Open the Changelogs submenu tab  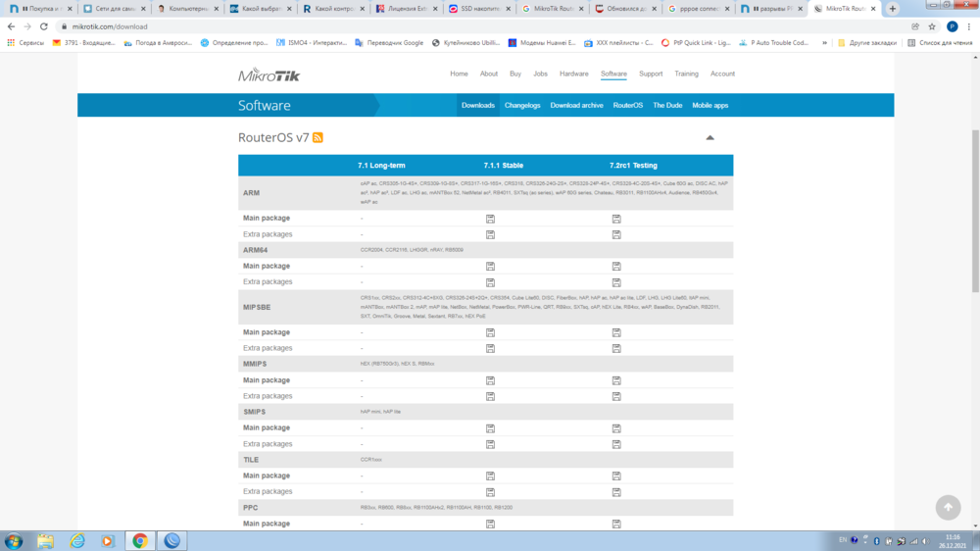coord(522,105)
